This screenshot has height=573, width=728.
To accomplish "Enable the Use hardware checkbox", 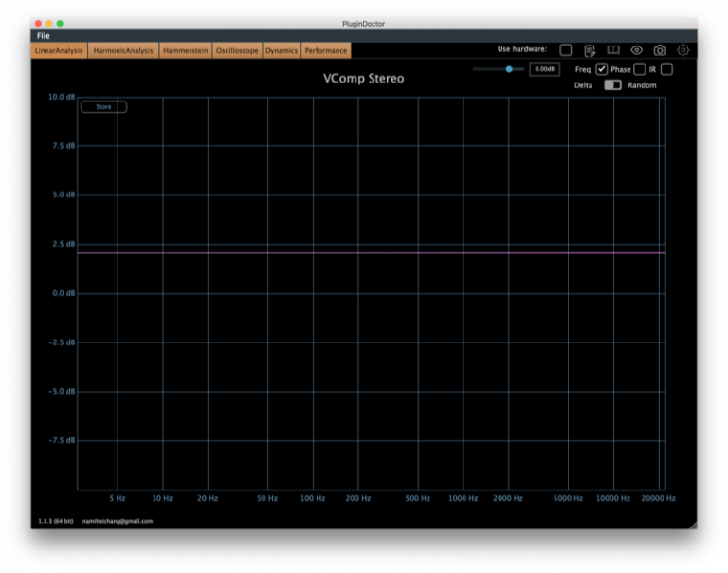I will click(x=566, y=50).
